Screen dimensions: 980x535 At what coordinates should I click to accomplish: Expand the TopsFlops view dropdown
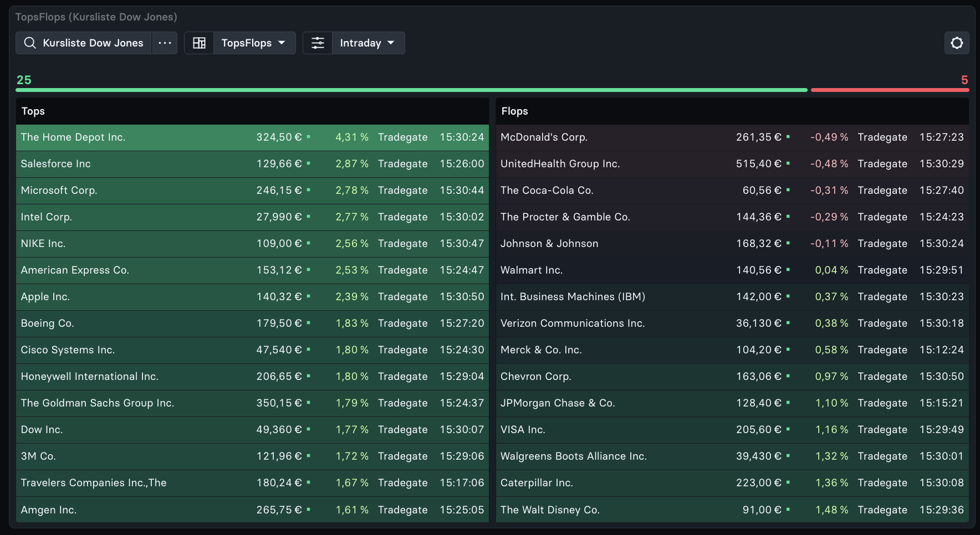point(254,43)
